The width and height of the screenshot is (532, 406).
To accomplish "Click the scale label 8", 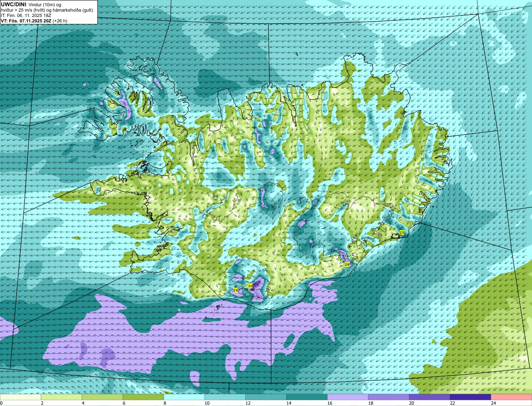I will click(164, 403).
